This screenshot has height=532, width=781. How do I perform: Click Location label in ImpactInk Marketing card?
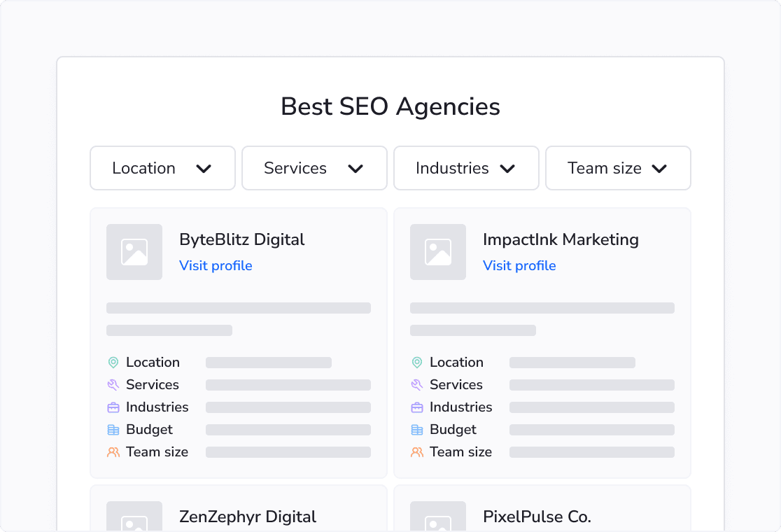457,362
